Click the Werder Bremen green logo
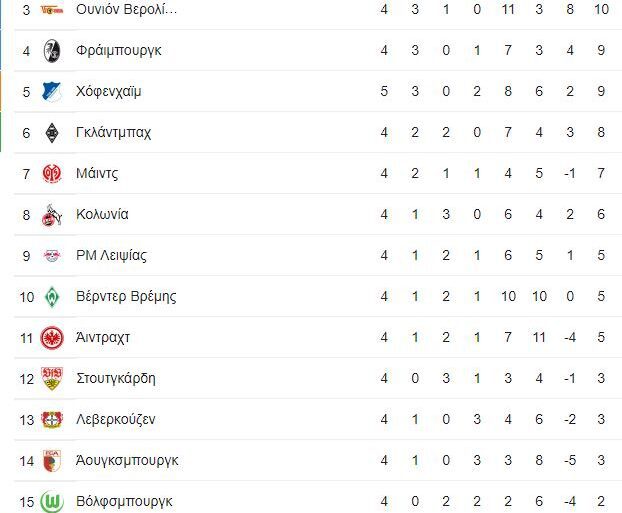 52,297
